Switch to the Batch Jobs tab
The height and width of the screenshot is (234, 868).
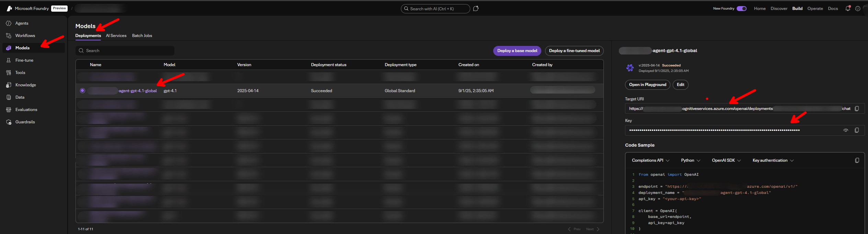click(142, 36)
